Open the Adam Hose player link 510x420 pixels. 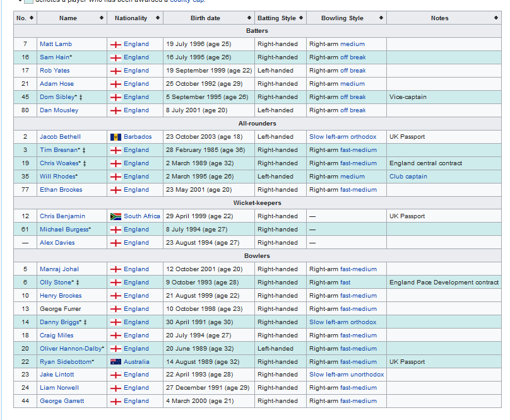coord(57,84)
